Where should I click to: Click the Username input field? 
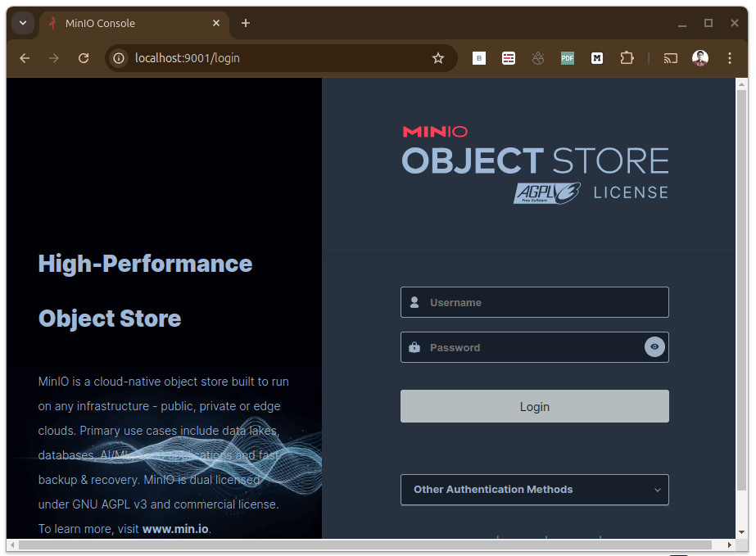coord(534,302)
